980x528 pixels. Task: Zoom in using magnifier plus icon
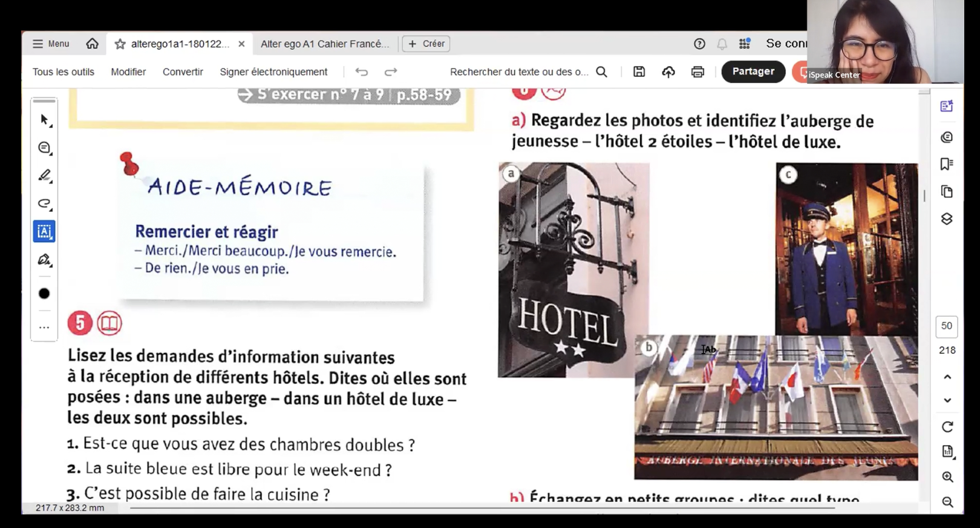(x=947, y=477)
